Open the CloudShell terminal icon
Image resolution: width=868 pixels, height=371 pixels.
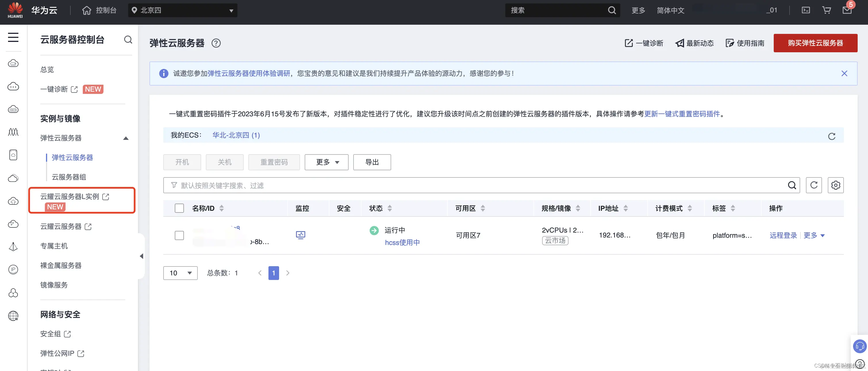click(806, 10)
